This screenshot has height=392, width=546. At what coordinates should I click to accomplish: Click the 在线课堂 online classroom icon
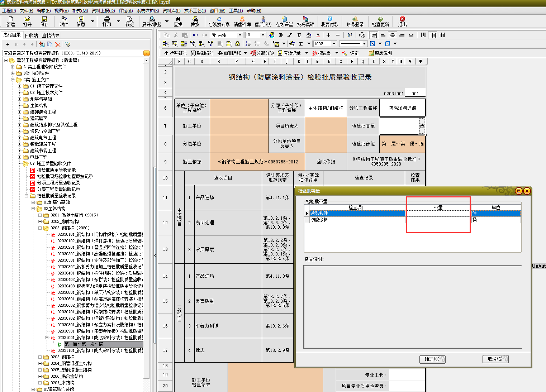coord(284,21)
